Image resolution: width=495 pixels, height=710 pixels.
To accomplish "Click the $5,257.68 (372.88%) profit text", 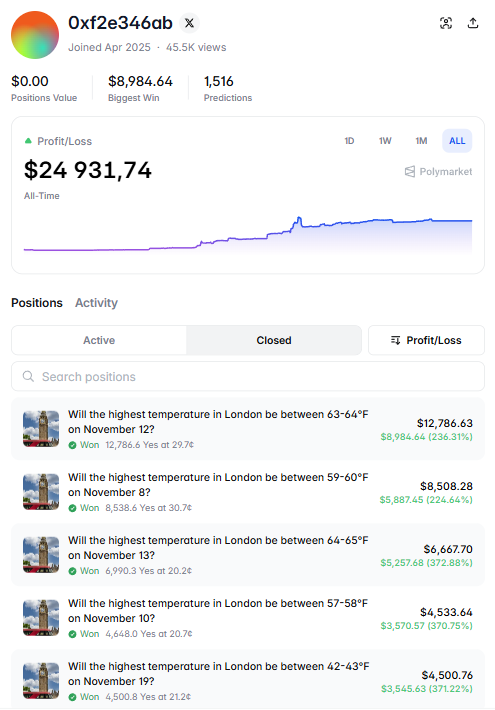I will click(426, 563).
